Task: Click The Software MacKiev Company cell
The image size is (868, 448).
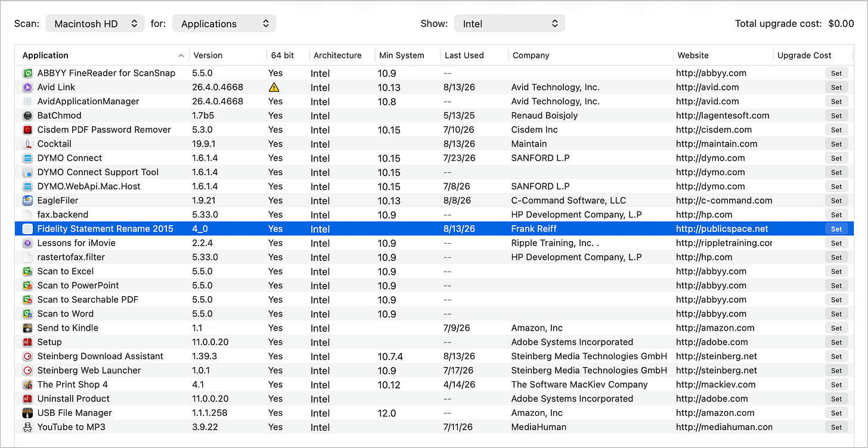Action: click(579, 384)
